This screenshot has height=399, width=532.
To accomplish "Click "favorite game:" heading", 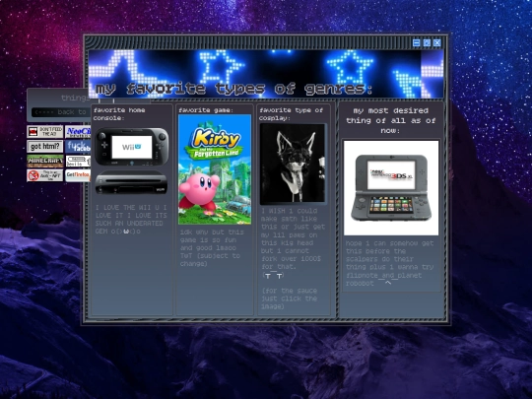I will pos(206,110).
